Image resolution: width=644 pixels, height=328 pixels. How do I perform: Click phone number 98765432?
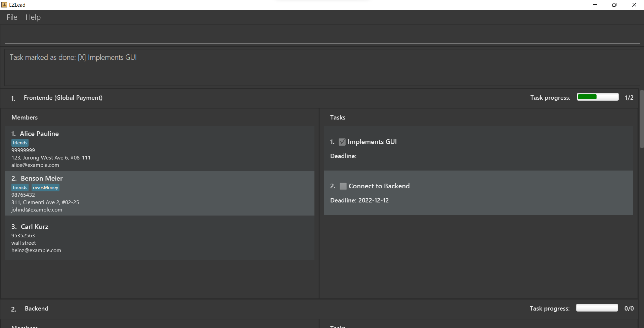point(23,195)
